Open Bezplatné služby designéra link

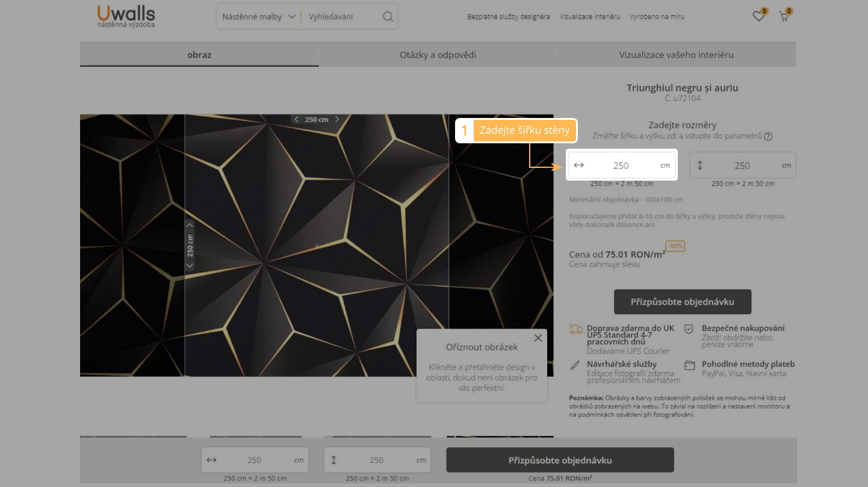(x=508, y=17)
